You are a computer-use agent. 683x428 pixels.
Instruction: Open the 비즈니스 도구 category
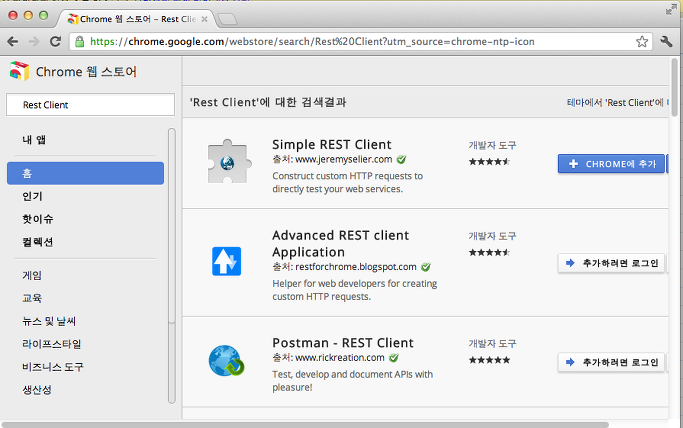[x=53, y=367]
